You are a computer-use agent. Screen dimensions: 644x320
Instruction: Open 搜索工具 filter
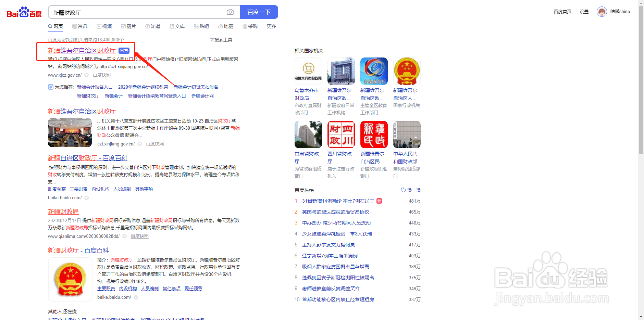(x=221, y=40)
